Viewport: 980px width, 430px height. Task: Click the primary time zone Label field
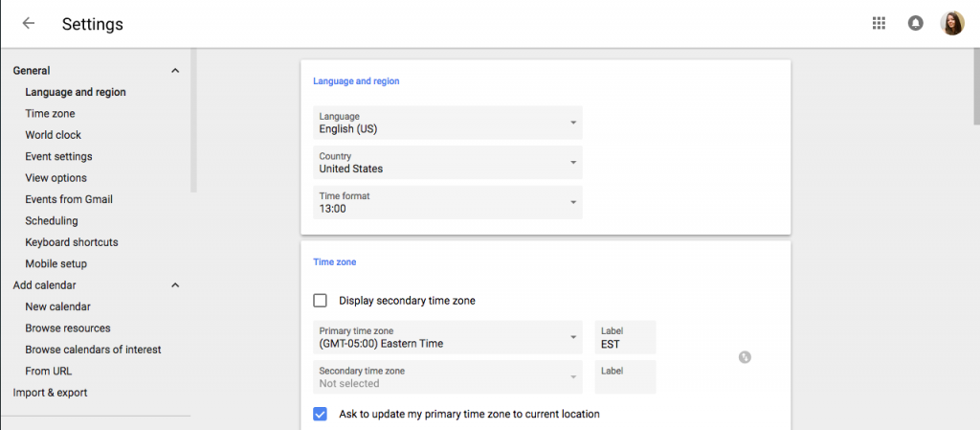[625, 337]
